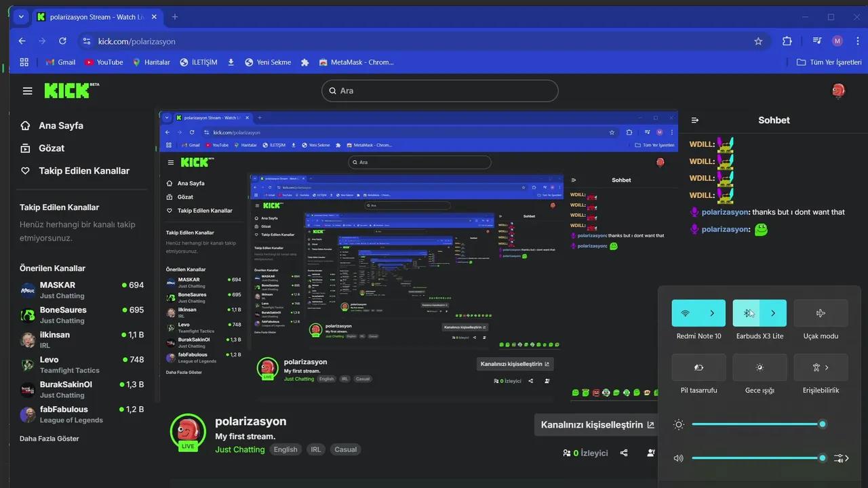This screenshot has height=488, width=868.
Task: Toggle Bluetooth in quick settings
Action: [747, 313]
